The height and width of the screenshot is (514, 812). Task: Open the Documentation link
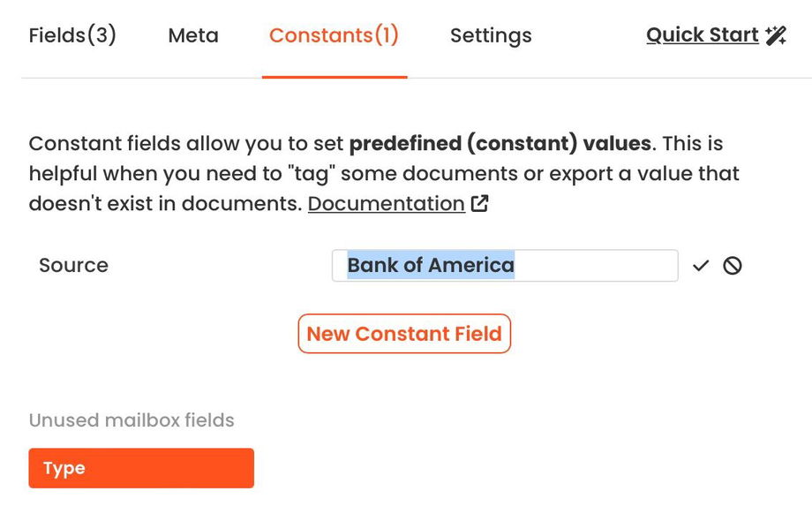point(386,204)
